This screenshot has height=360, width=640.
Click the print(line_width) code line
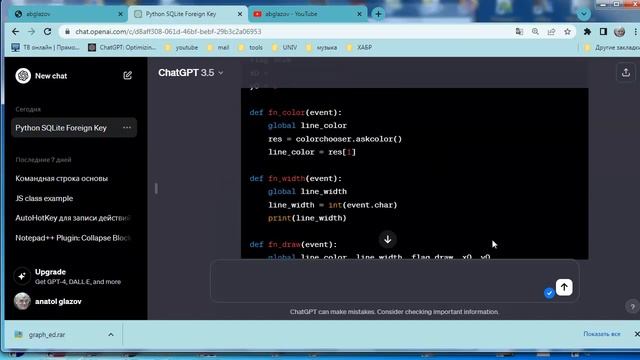click(x=307, y=218)
